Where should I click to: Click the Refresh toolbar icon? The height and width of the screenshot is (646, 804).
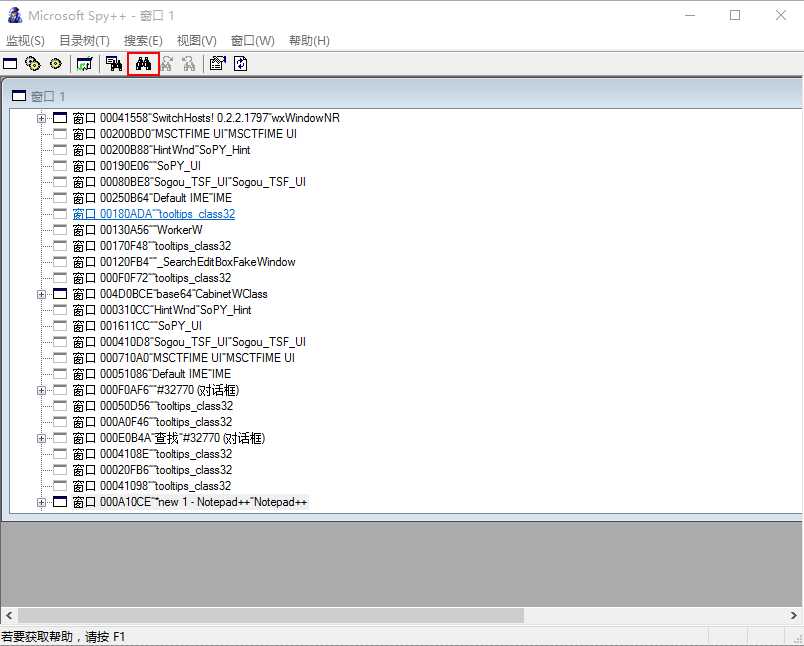click(240, 64)
